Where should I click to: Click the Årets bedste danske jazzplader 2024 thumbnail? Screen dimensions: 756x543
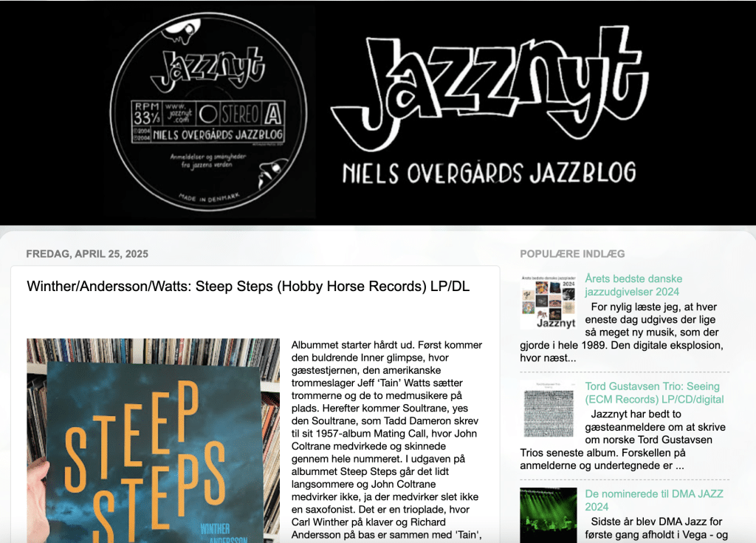click(549, 301)
